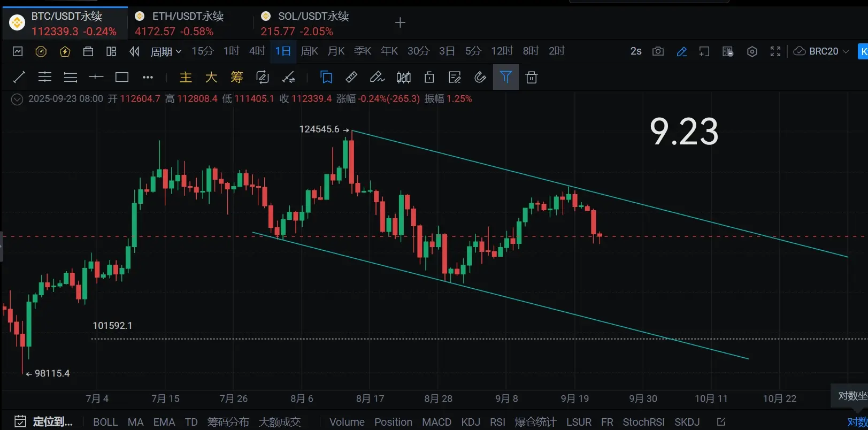This screenshot has height=430, width=868.
Task: Open the BRC20 dropdown
Action: point(821,51)
